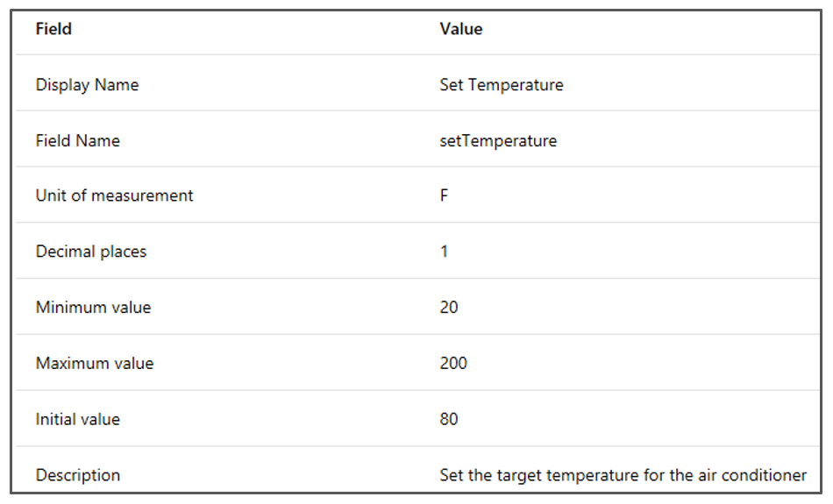This screenshot has height=504, width=833.
Task: Select the Minimum value label
Action: 94,308
